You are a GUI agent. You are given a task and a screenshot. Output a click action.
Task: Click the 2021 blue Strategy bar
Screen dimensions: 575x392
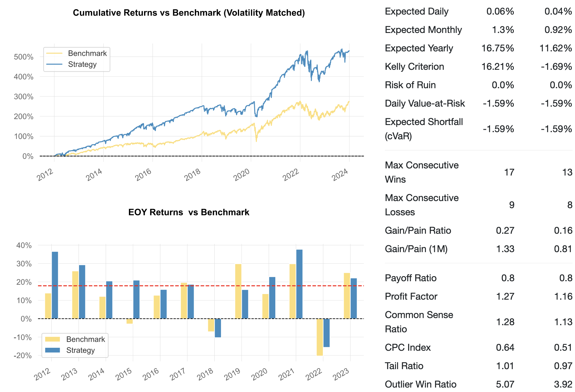(x=299, y=284)
